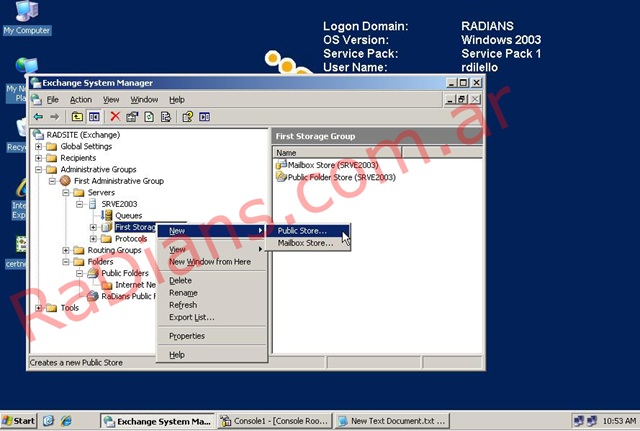Choose Public Store... from the New submenu
This screenshot has height=431, width=640.
(302, 231)
